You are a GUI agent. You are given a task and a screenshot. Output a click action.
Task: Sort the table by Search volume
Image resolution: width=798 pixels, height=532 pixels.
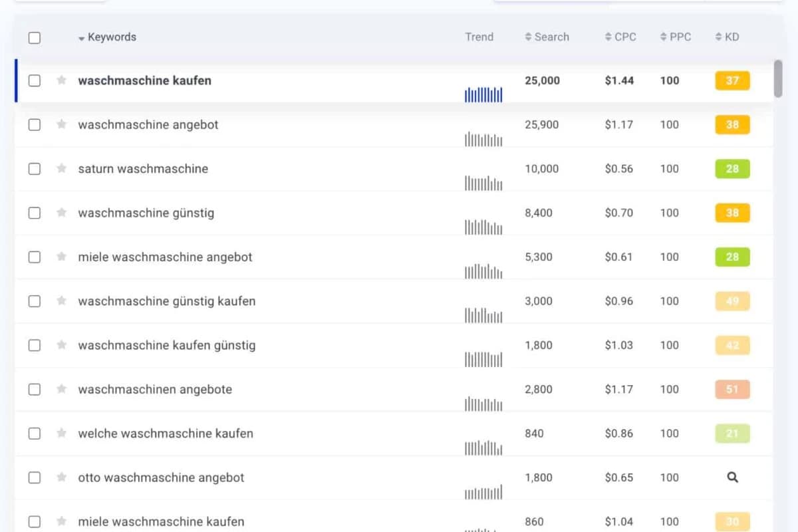point(547,37)
